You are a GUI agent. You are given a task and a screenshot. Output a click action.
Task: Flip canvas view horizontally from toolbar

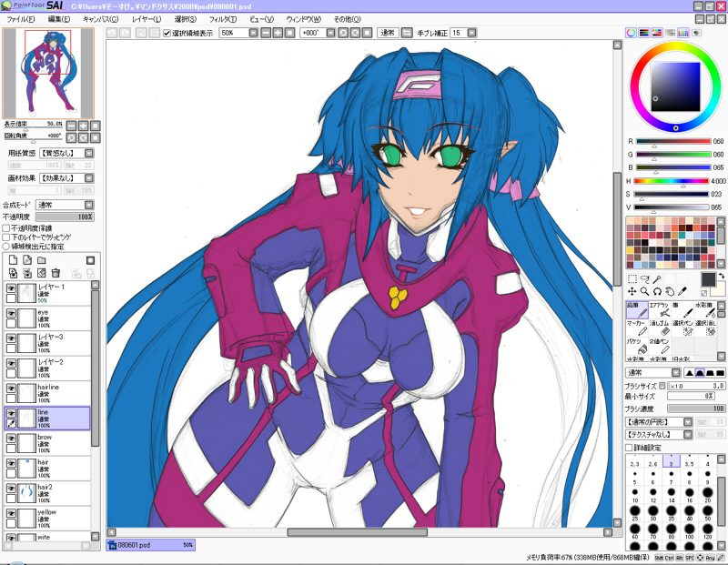click(407, 33)
